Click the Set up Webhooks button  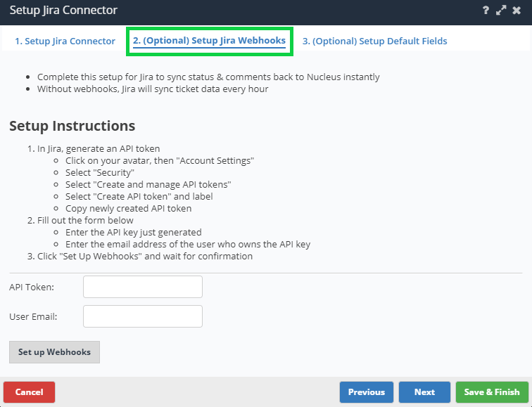point(54,352)
